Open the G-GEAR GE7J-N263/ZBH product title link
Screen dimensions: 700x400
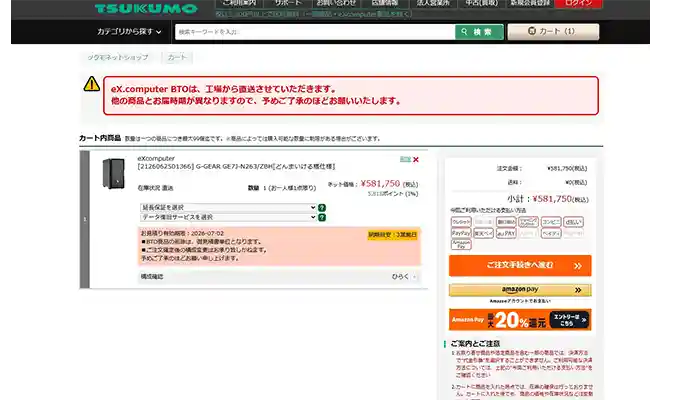click(x=236, y=167)
